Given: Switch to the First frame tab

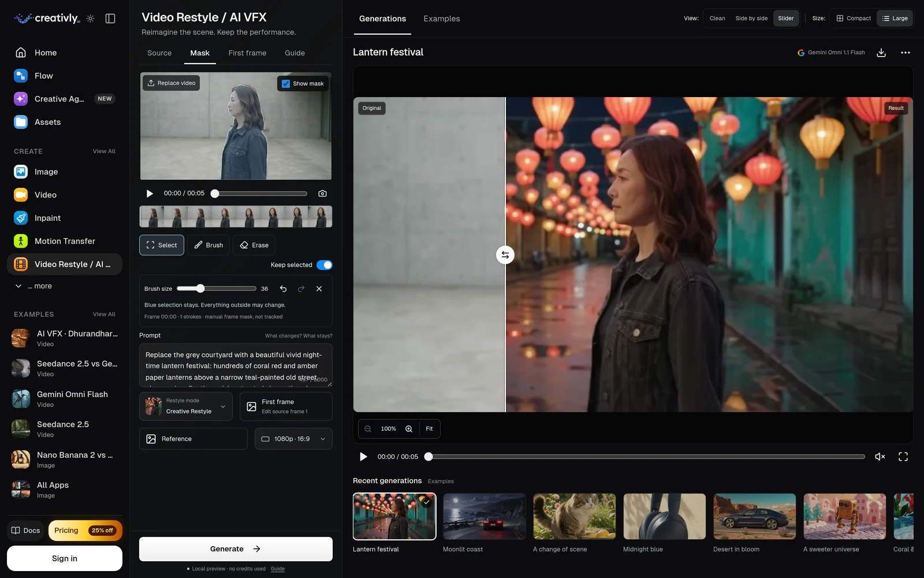Looking at the screenshot, I should [x=247, y=53].
